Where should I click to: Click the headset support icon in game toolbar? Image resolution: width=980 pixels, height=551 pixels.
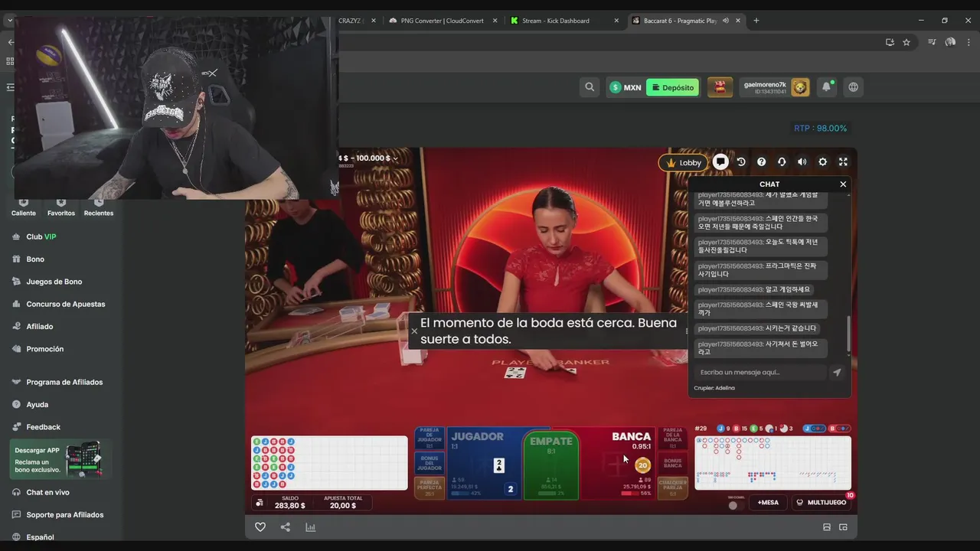[x=782, y=161]
